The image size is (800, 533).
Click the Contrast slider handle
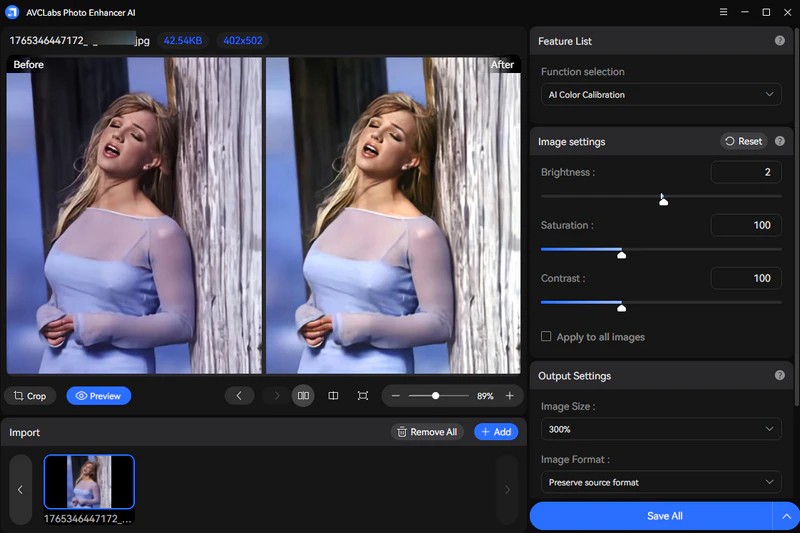pos(621,307)
